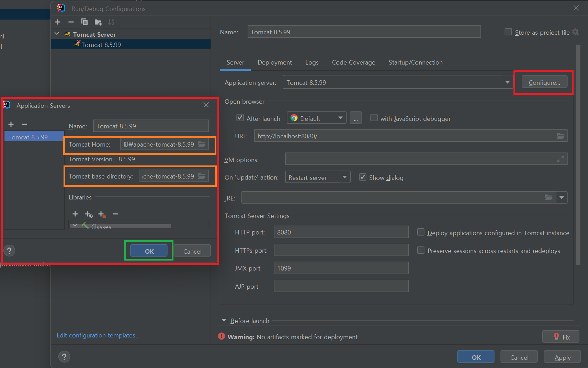Viewport: 588px width, 368px height.
Task: Browse for JRE folder icon
Action: 549,197
